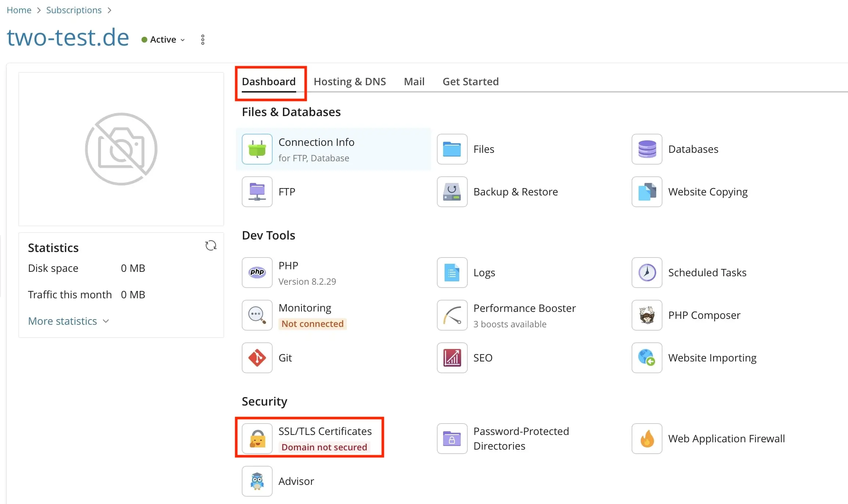Click the Advisor owl icon

click(x=257, y=481)
